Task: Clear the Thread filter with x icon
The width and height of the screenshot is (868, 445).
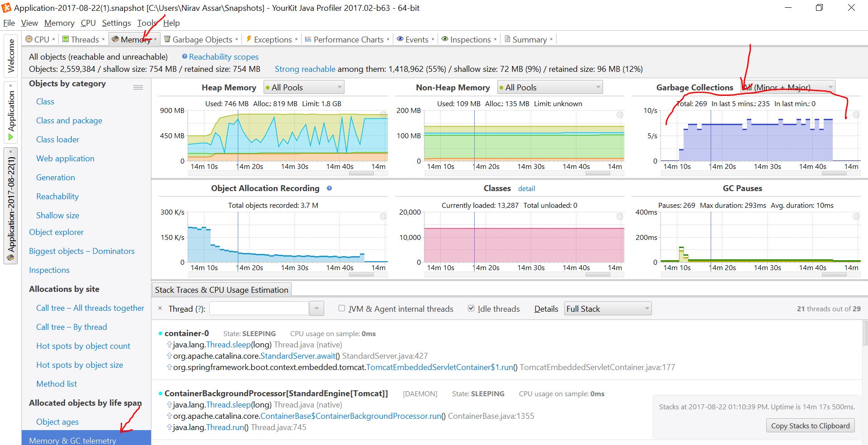Action: click(160, 309)
